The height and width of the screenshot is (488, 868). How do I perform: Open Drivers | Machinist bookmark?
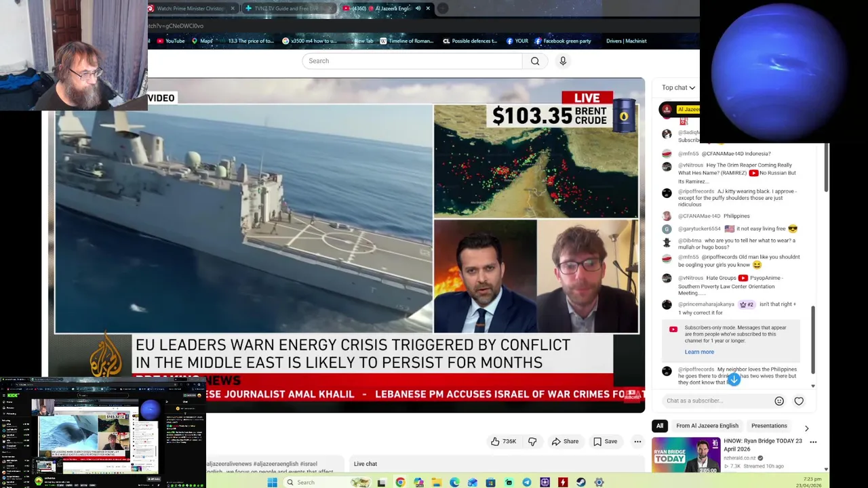pyautogui.click(x=626, y=41)
